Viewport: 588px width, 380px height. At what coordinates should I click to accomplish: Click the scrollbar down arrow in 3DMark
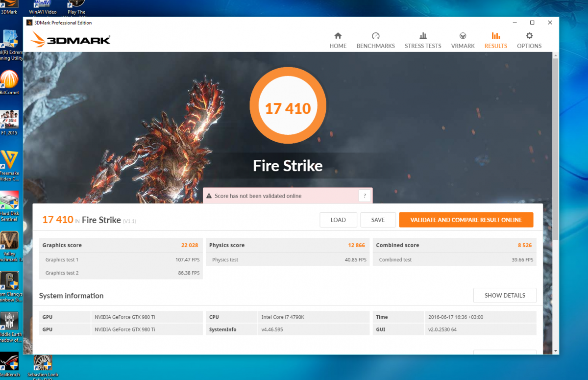pyautogui.click(x=555, y=351)
